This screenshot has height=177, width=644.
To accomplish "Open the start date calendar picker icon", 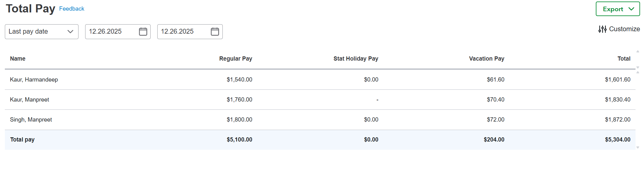I will [x=143, y=32].
